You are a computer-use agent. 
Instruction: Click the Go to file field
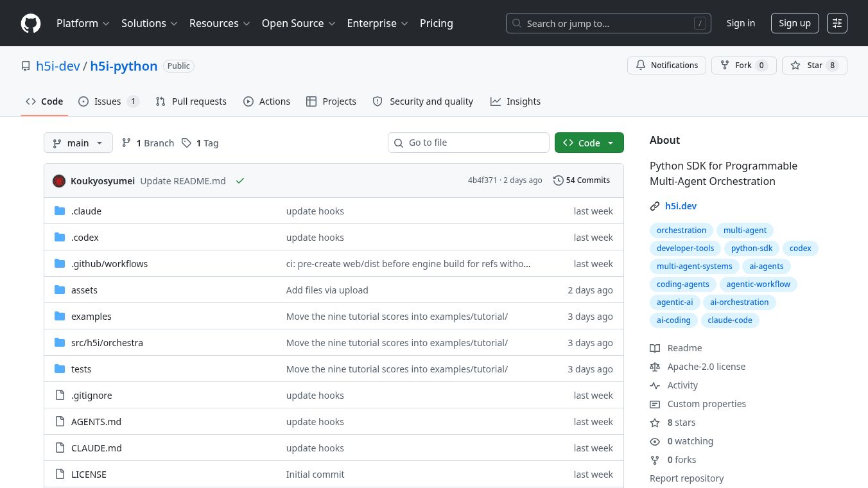469,143
